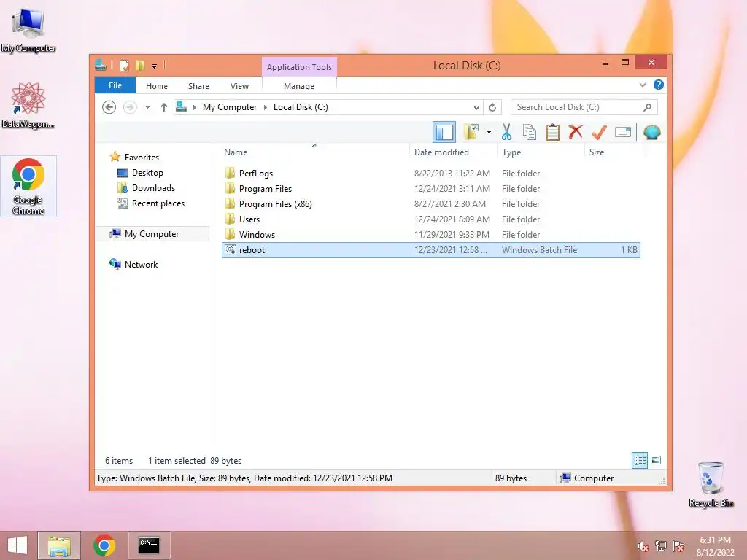Open the File menu
This screenshot has width=747, height=560.
(x=115, y=85)
